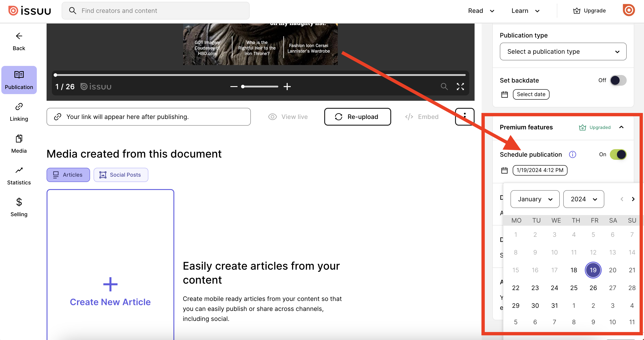The width and height of the screenshot is (644, 340).
Task: Click the link chain icon in link field
Action: pos(58,117)
